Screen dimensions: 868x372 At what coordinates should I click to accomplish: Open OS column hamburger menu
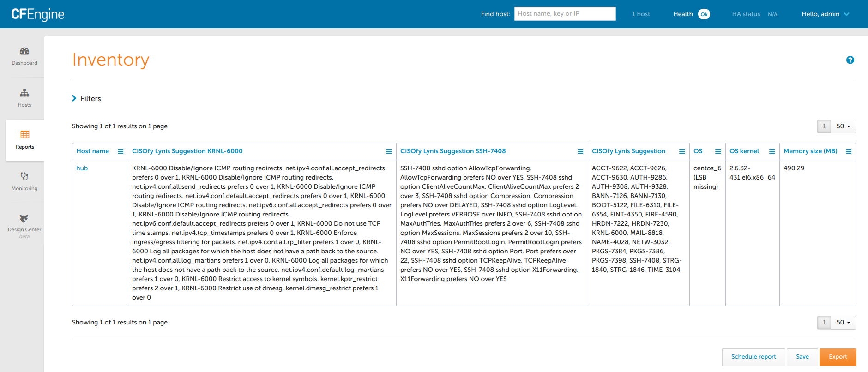pos(718,151)
